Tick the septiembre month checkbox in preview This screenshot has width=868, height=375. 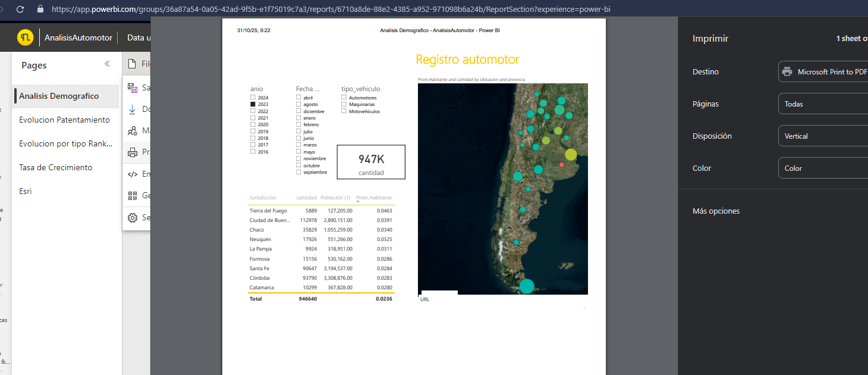tap(298, 172)
